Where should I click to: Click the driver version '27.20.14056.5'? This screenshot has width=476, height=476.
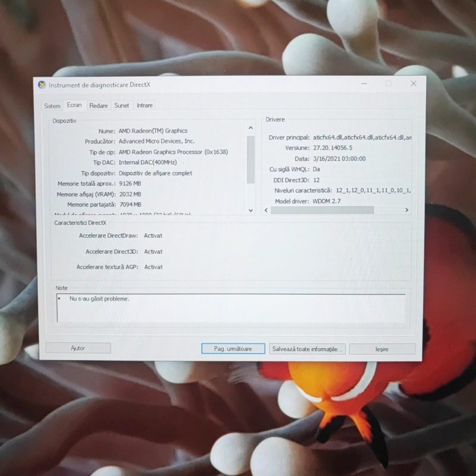tap(333, 148)
